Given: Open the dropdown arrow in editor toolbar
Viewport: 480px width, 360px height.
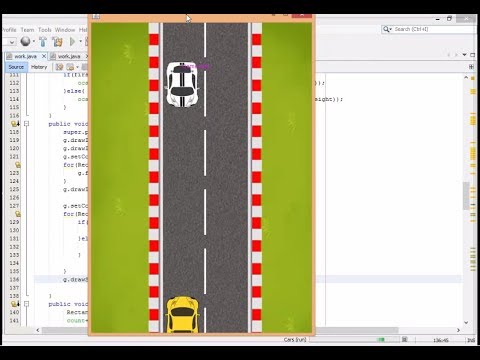Looking at the screenshot, I should tap(77, 67).
